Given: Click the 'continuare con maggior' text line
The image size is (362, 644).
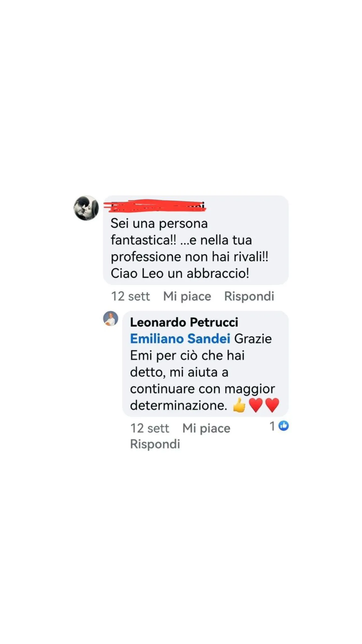Looking at the screenshot, I should [x=203, y=389].
